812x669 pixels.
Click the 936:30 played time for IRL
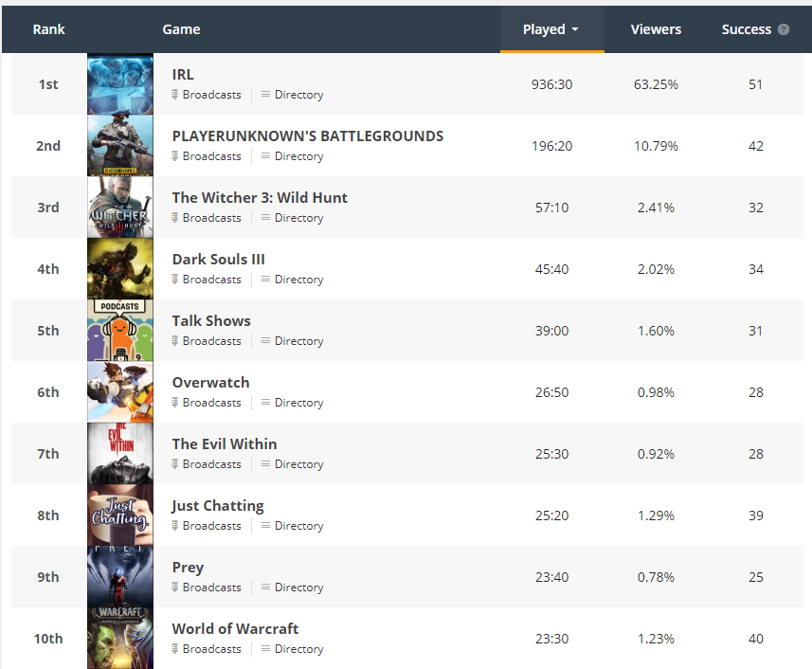pyautogui.click(x=552, y=84)
